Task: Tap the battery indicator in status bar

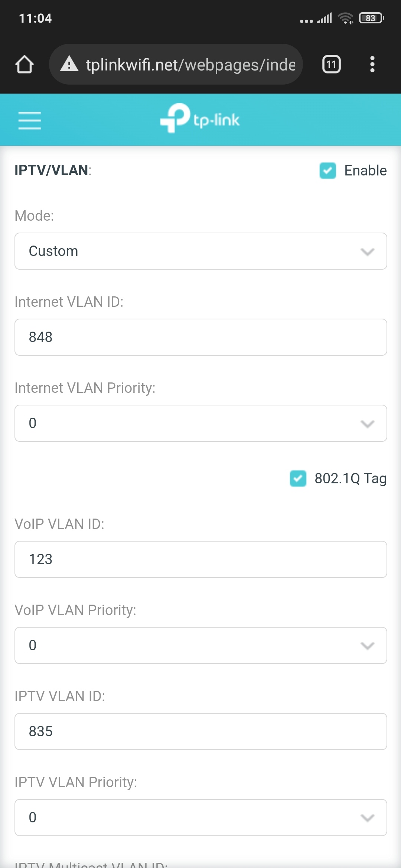Action: point(371,18)
